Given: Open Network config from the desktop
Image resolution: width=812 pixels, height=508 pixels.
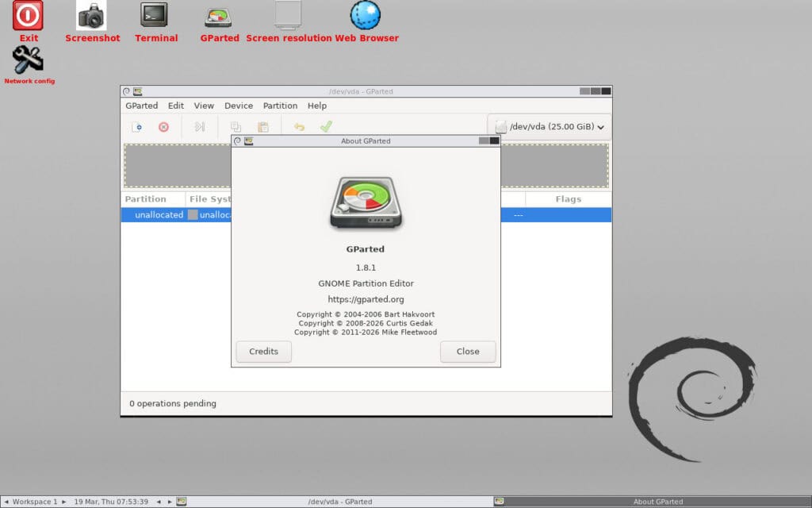Looking at the screenshot, I should (29, 60).
